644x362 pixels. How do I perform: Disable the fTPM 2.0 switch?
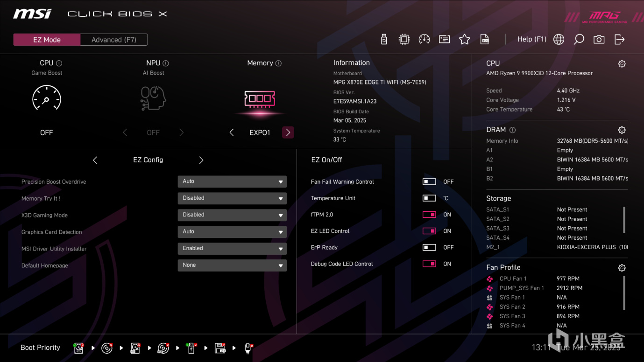pos(429,215)
